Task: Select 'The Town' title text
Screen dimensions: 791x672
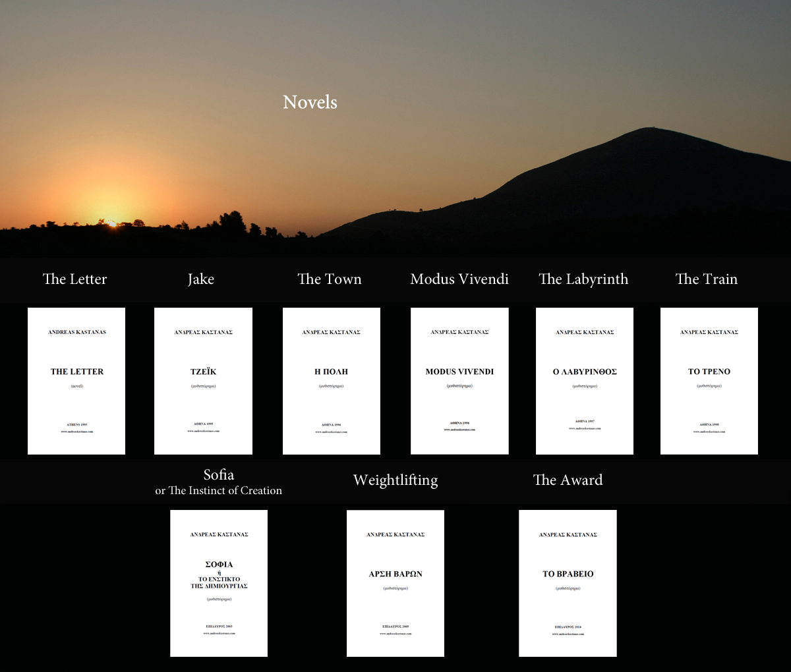Action: pos(330,279)
